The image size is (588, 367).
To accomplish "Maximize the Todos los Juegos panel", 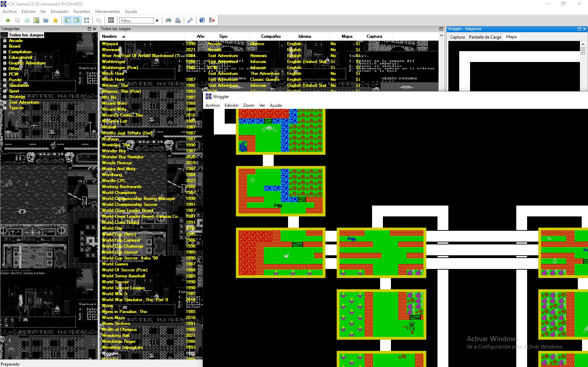I will tap(441, 29).
